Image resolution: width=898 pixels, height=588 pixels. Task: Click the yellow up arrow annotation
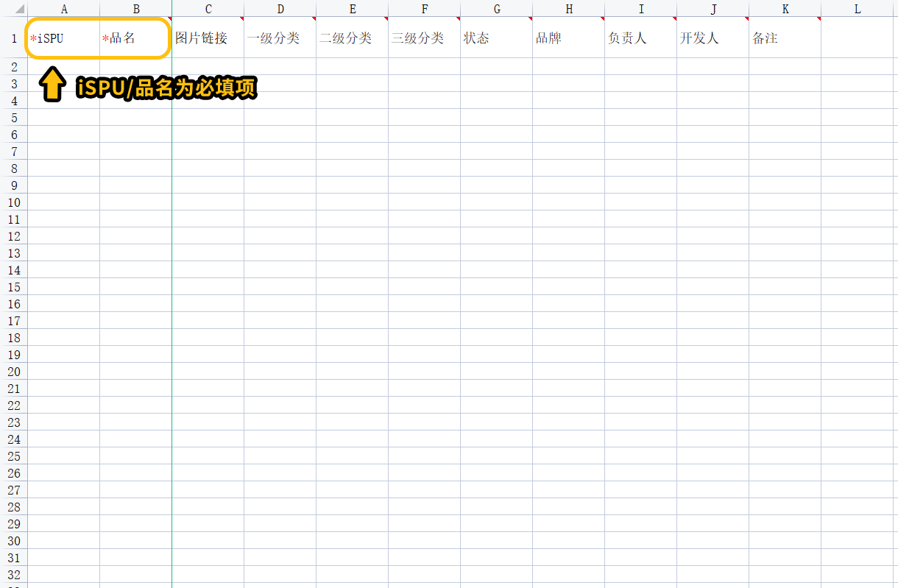(x=52, y=85)
